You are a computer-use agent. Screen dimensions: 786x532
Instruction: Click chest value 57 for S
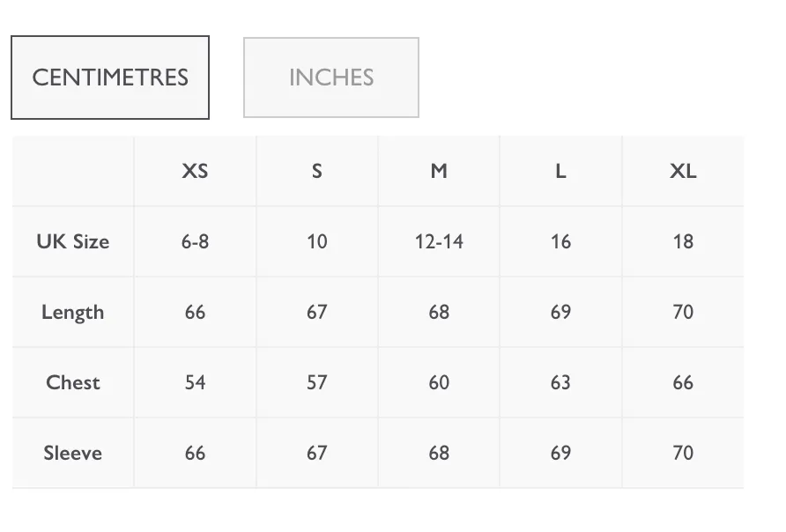coord(317,383)
